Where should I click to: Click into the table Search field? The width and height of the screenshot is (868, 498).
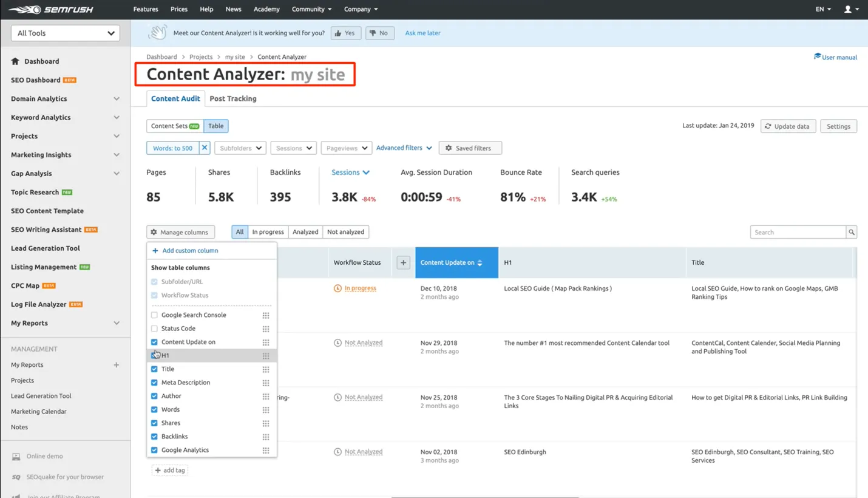798,232
